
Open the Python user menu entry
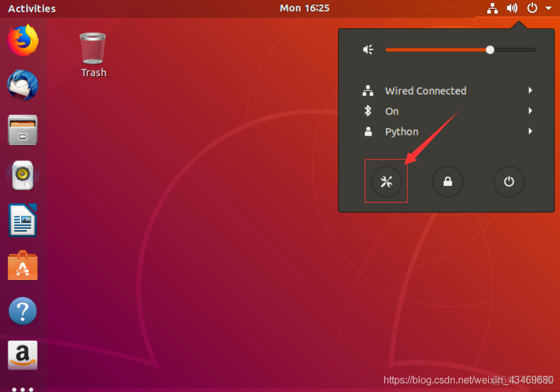446,131
